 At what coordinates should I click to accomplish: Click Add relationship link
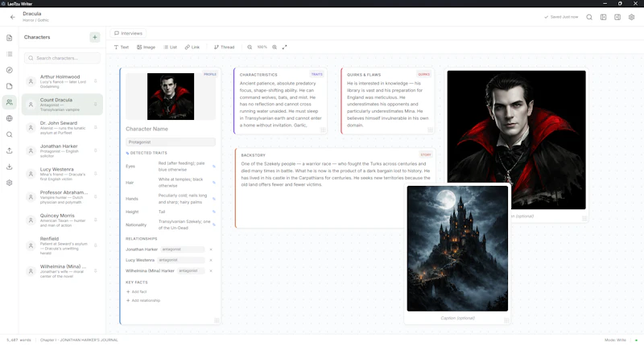143,301
